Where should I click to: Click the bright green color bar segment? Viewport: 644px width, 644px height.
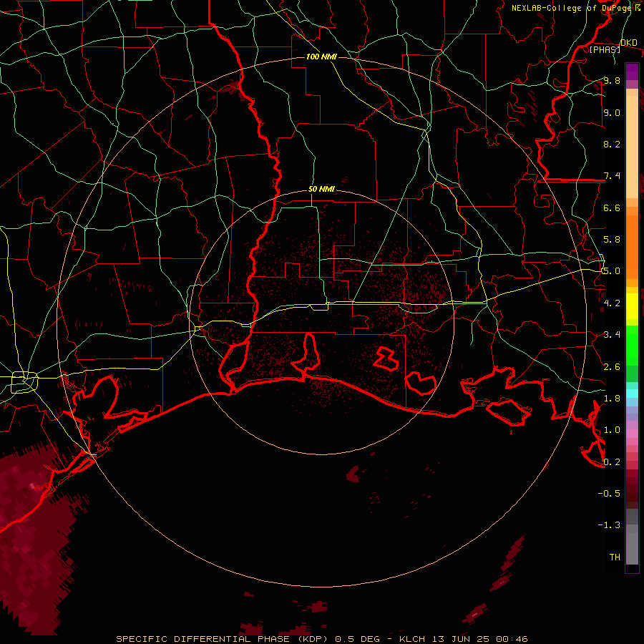tap(632, 345)
